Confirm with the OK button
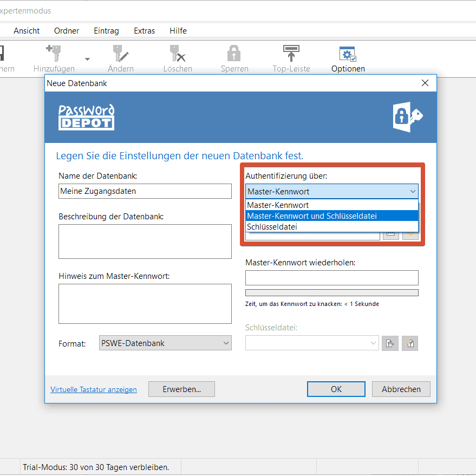This screenshot has height=476, width=476. (336, 389)
